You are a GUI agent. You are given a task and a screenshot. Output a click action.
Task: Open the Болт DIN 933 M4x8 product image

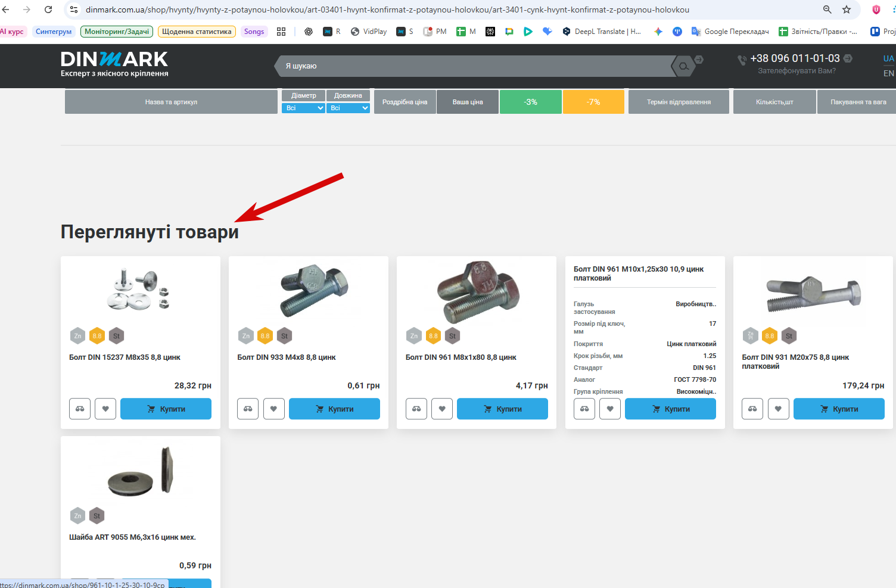click(x=314, y=290)
